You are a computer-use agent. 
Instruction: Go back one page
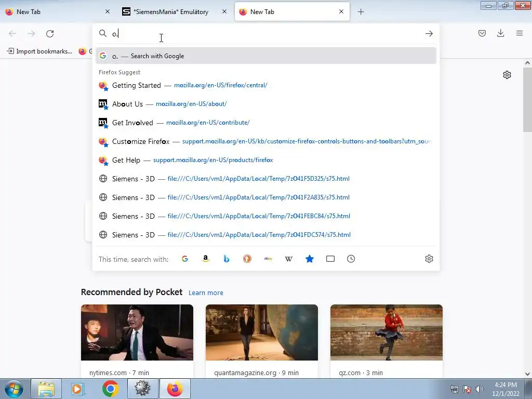coord(12,34)
